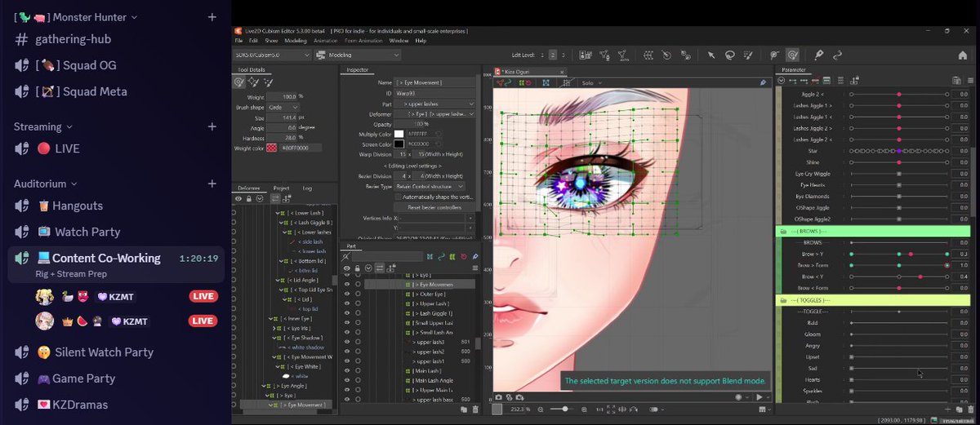Select the lasso selection tool
Viewport: 980px width, 425px height.
(729, 55)
